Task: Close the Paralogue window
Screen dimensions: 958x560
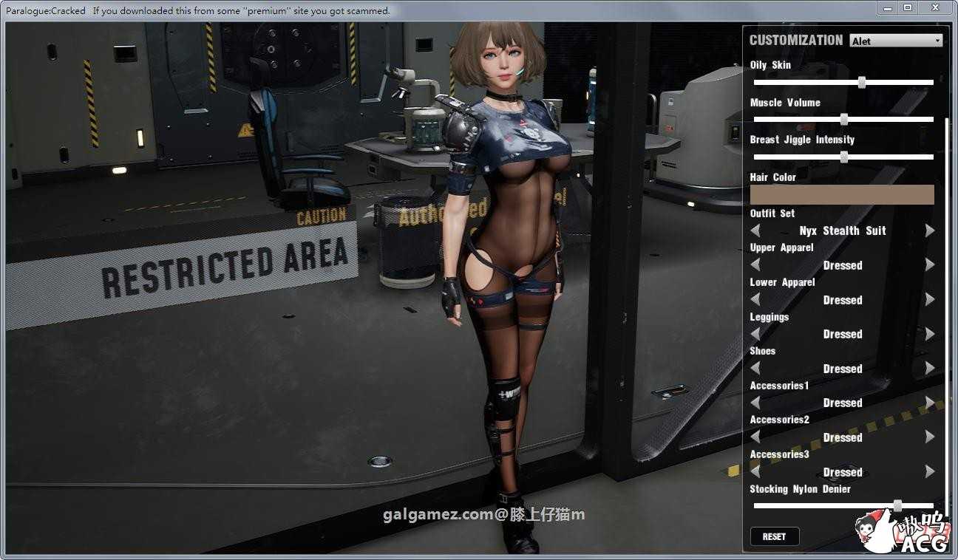Action: coord(936,7)
